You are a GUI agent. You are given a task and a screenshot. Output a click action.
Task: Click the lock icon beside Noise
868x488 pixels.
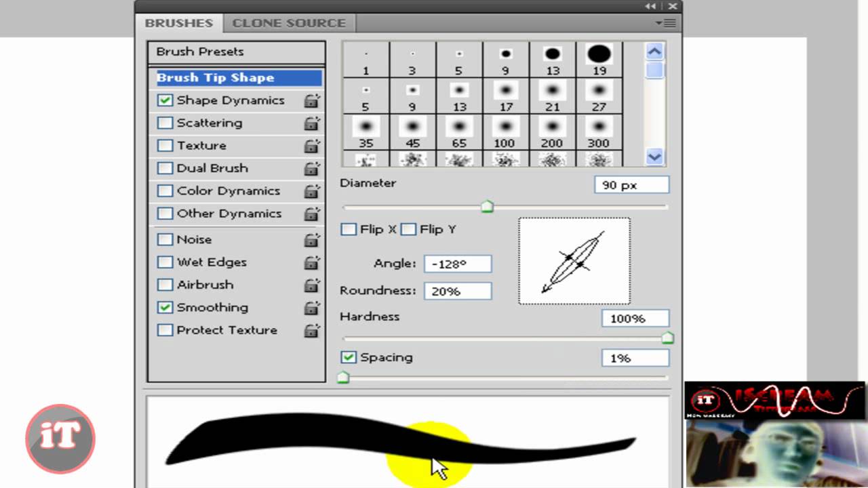pyautogui.click(x=311, y=240)
